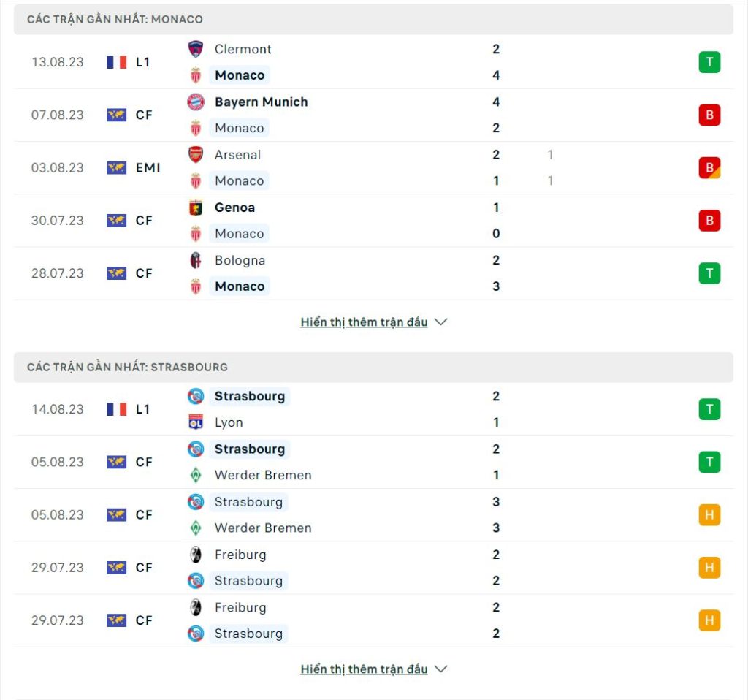Open the Bayern Munich team name link

pos(261,102)
